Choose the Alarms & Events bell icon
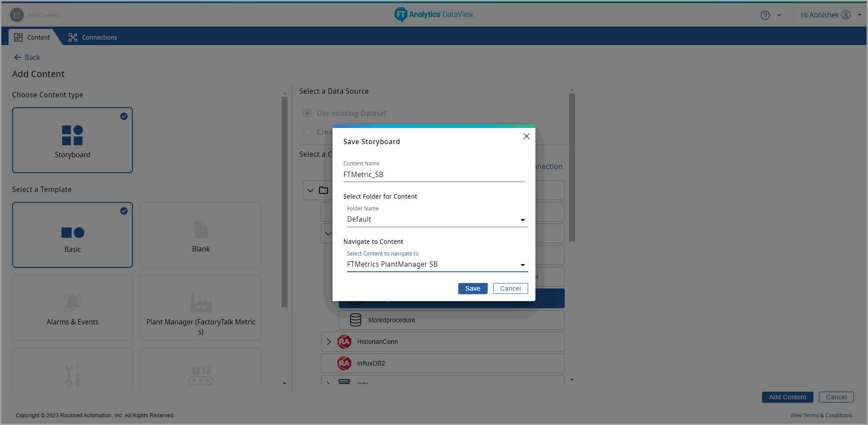 point(73,302)
